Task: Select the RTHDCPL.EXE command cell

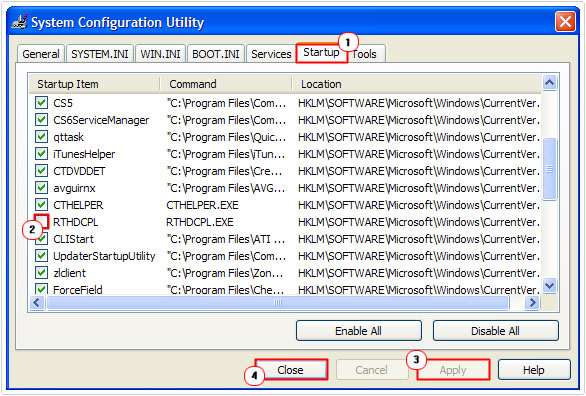Action: 200,222
